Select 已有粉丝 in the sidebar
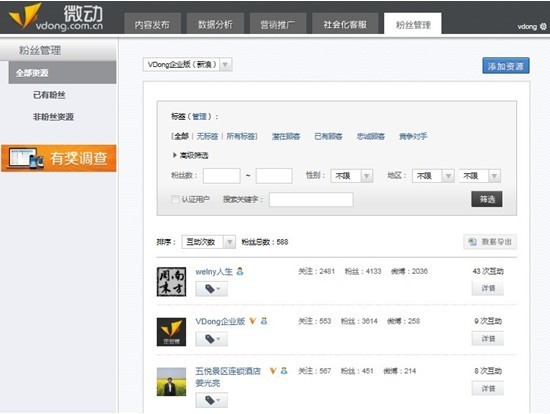The height and width of the screenshot is (414, 550). point(49,95)
